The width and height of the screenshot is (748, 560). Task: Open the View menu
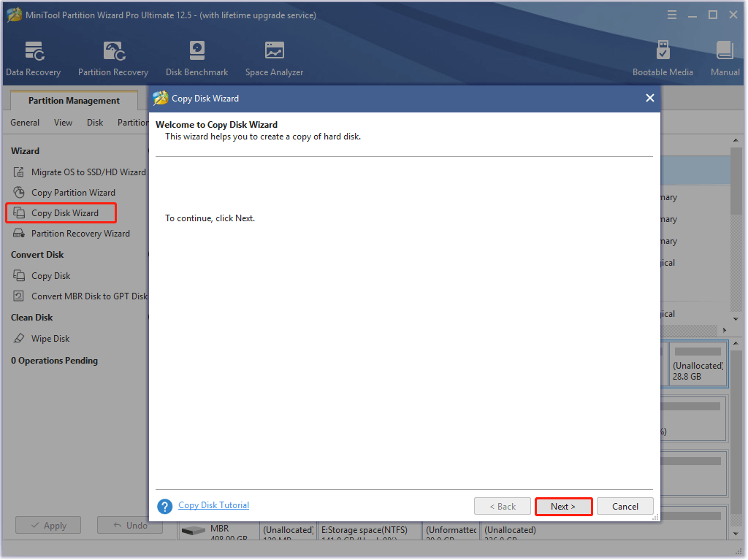[63, 123]
